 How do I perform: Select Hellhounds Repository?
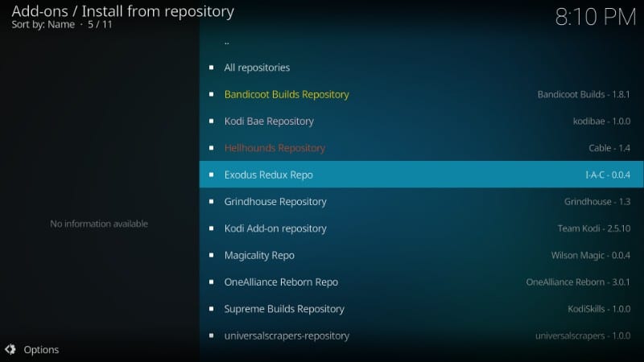tap(421, 148)
